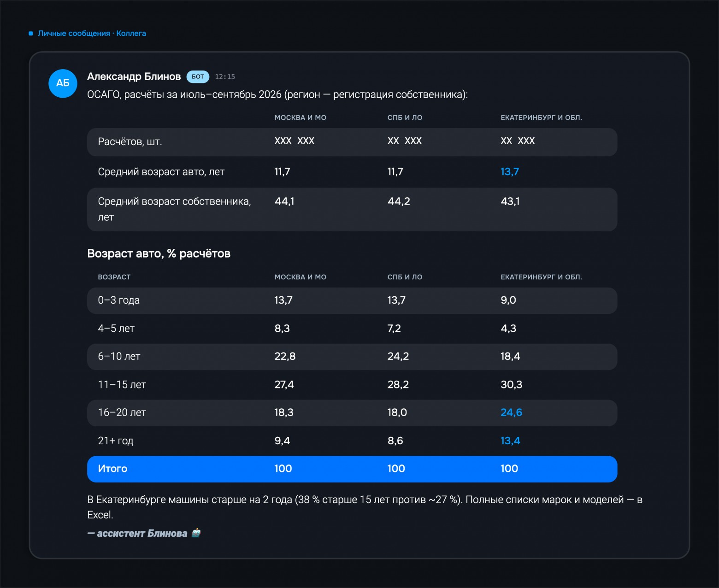Select the 8,3 value in the 4–5 лет row
Viewport: 719px width, 588px height.
(282, 329)
